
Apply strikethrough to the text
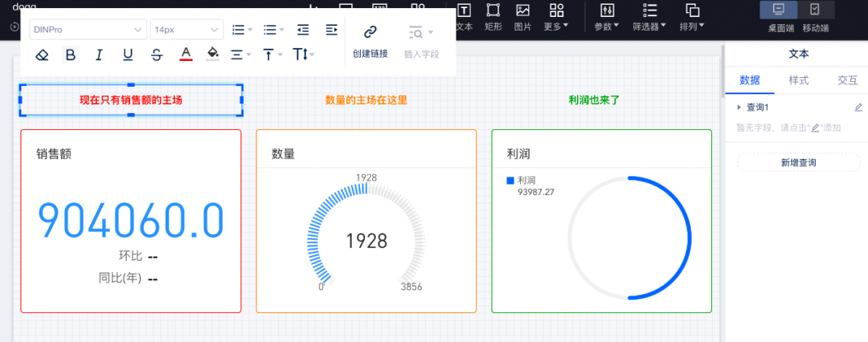(157, 55)
